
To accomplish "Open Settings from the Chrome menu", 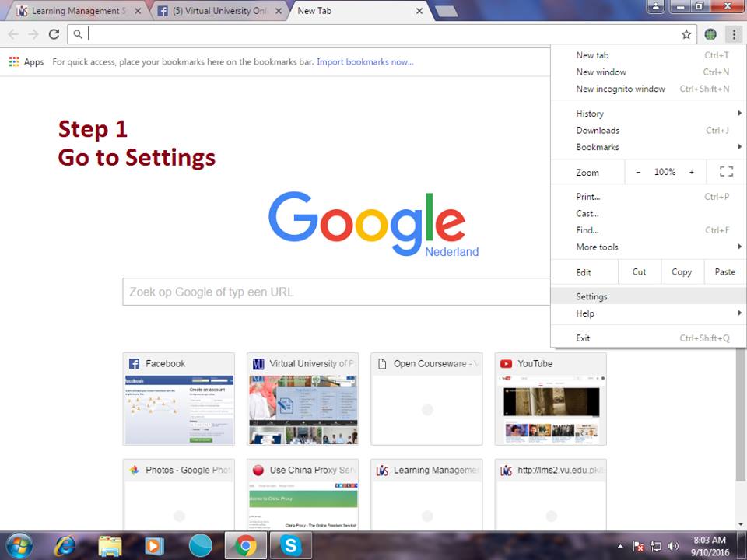I will [648, 296].
